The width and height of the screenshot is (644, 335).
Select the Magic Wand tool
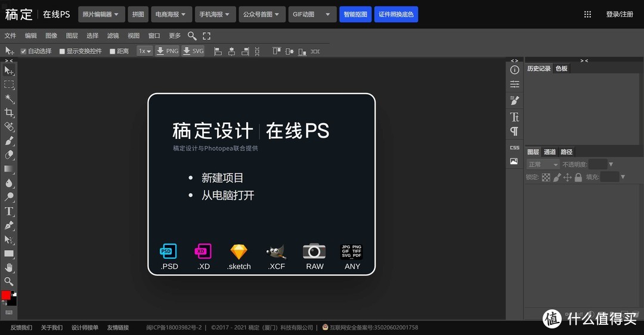pyautogui.click(x=8, y=98)
